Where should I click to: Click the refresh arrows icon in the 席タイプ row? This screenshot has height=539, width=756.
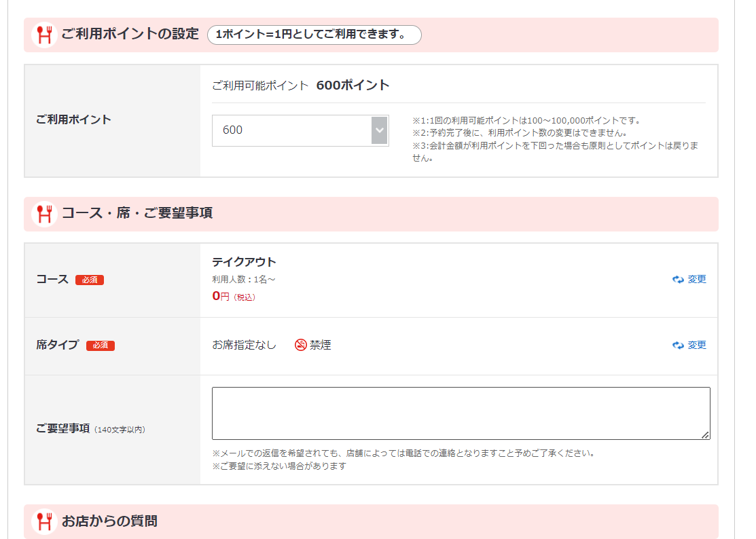678,346
